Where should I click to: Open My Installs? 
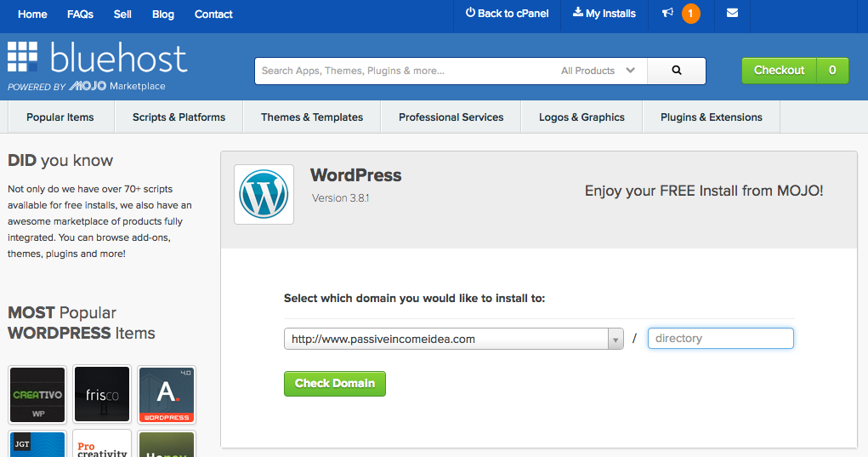coord(604,14)
